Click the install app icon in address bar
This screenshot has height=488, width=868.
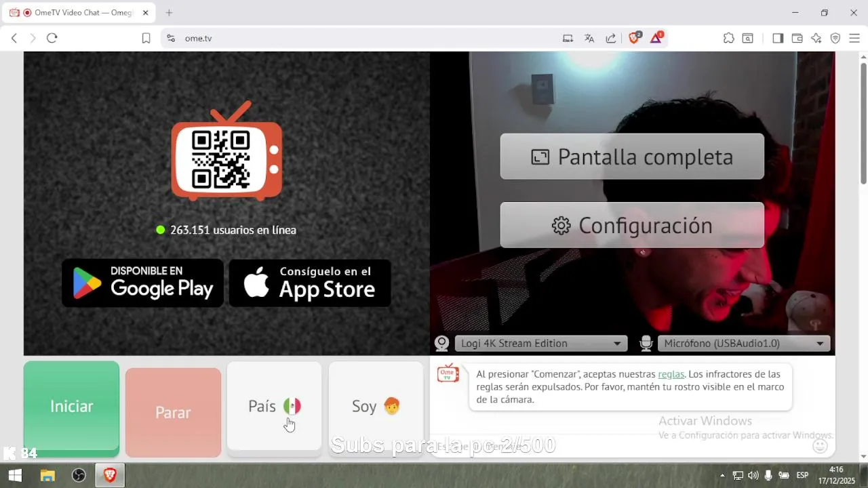pos(568,39)
